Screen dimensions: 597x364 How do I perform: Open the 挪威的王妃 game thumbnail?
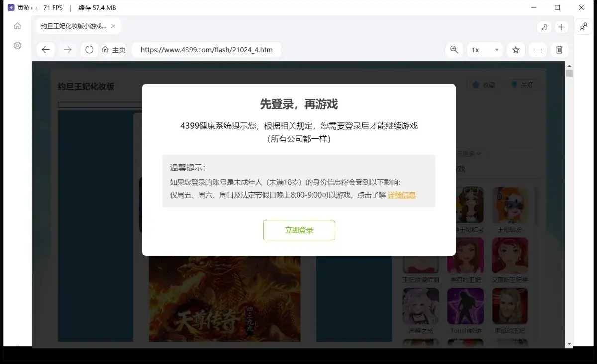tap(510, 306)
